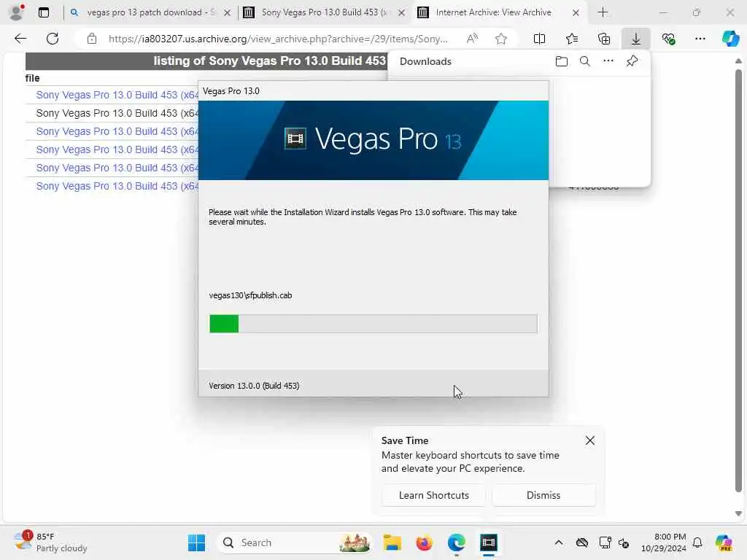Launch Firefox from the taskbar
Image resolution: width=747 pixels, height=560 pixels.
tap(424, 542)
